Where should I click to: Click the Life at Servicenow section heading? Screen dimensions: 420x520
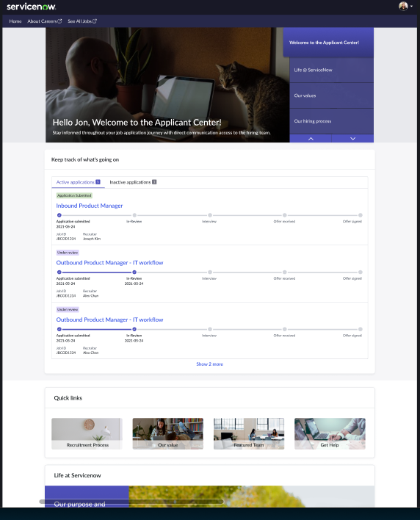tap(77, 475)
